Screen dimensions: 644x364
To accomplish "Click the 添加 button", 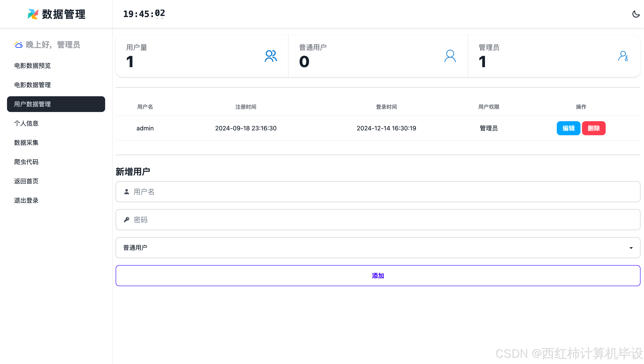I will coord(378,275).
